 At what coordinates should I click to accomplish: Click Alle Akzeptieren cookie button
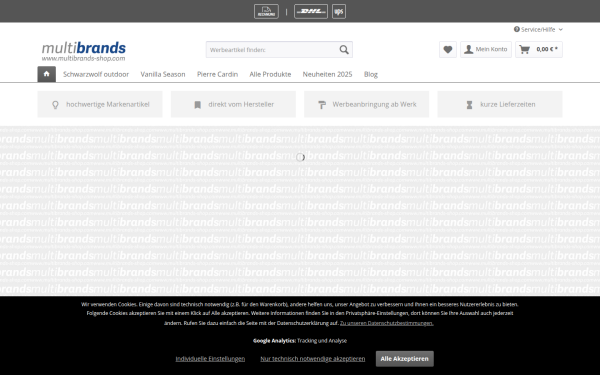coord(404,359)
